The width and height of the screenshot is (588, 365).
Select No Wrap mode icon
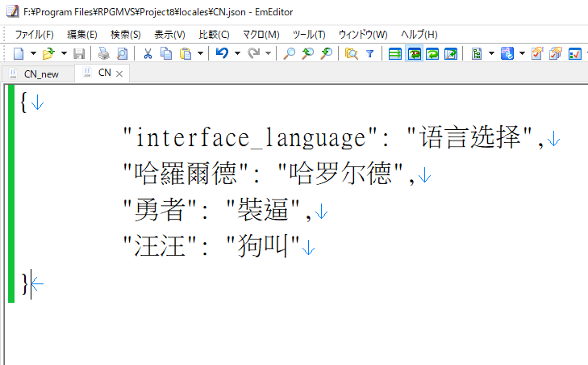click(395, 53)
